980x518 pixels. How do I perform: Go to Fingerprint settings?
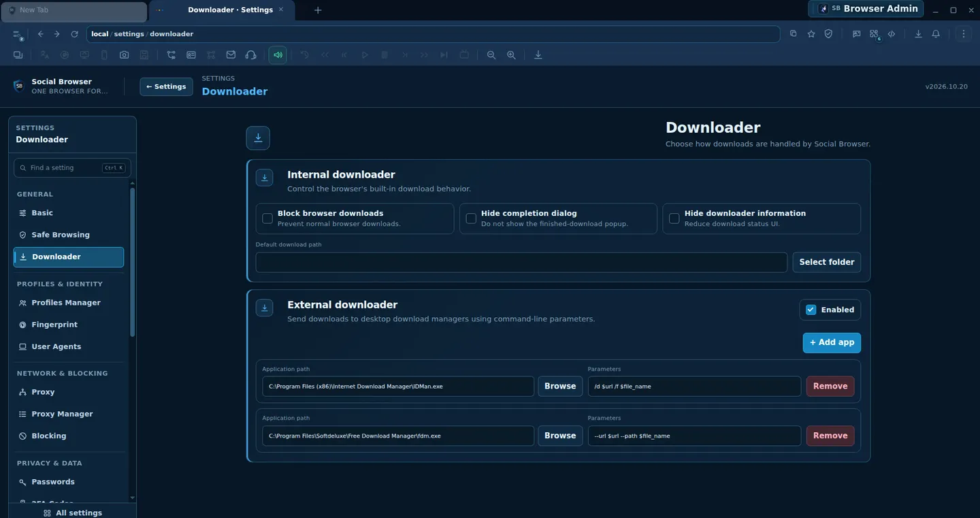(69, 325)
